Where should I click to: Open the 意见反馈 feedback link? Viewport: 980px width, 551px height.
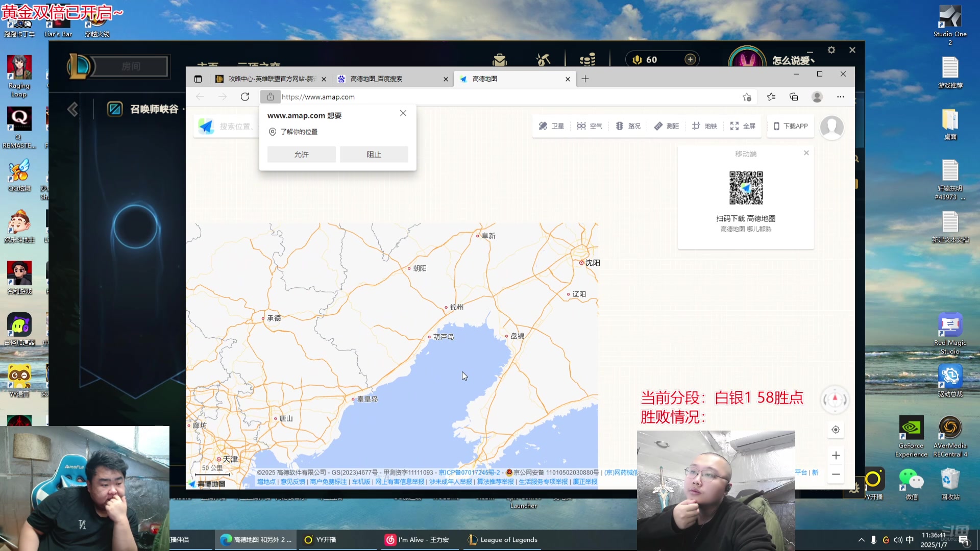click(x=293, y=481)
